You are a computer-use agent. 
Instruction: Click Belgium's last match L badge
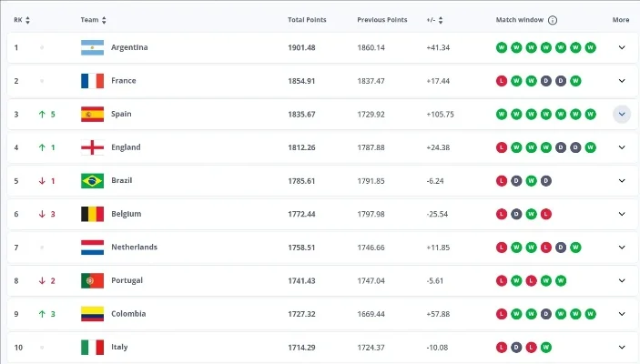(545, 214)
